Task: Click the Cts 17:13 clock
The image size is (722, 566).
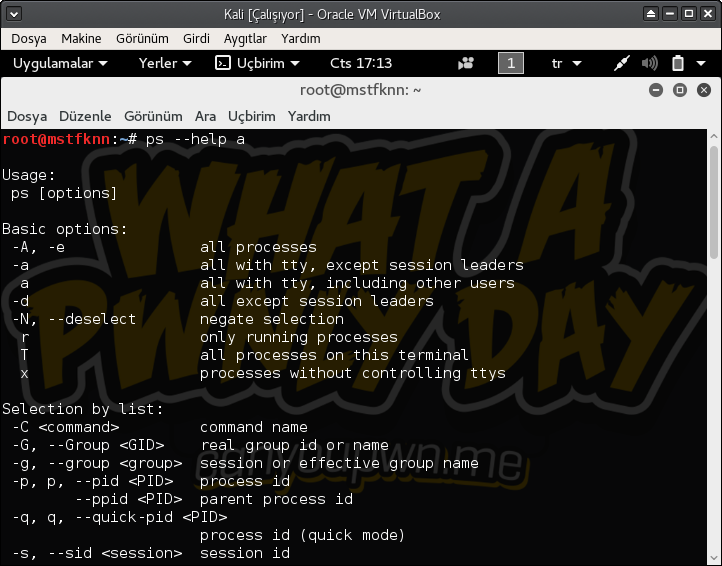Action: point(361,63)
